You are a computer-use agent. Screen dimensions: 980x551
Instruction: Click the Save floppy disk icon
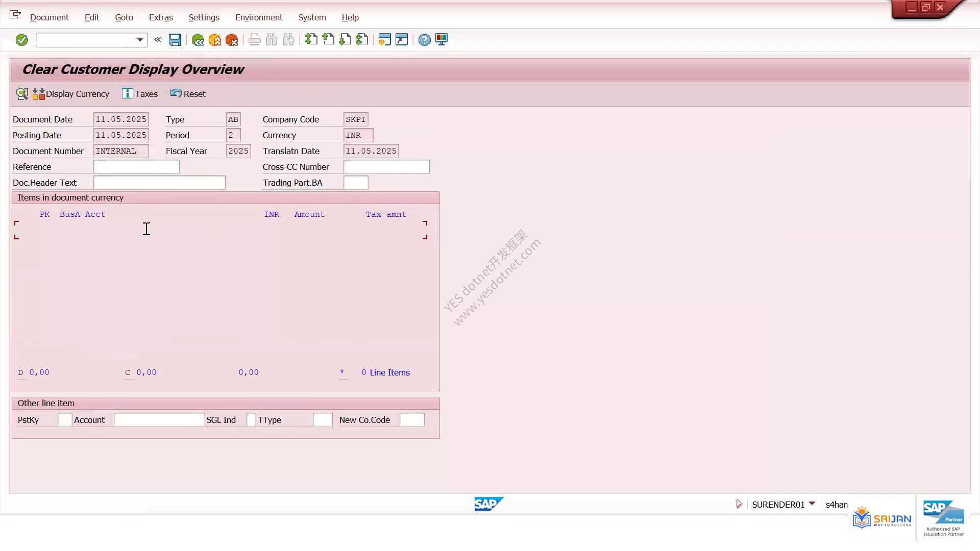[x=175, y=40]
